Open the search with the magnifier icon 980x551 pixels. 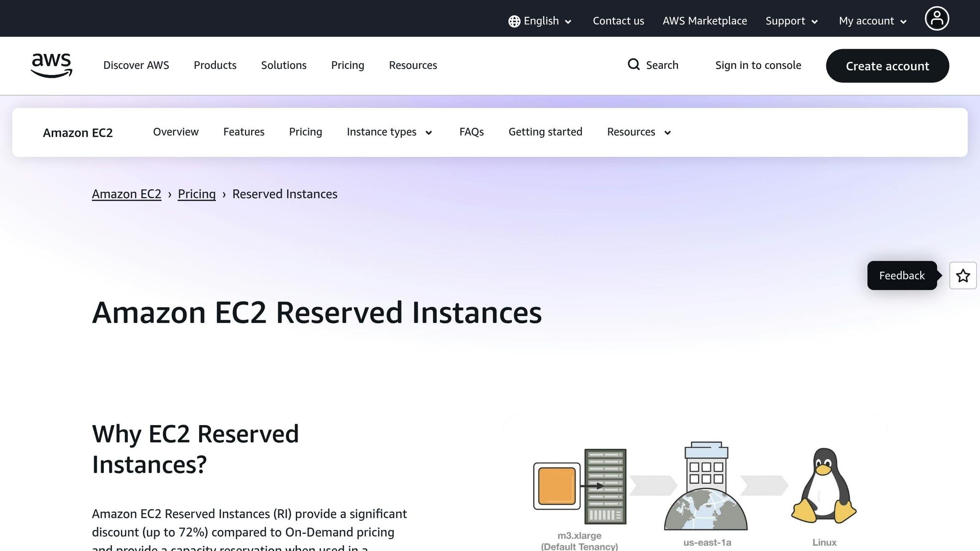[634, 65]
